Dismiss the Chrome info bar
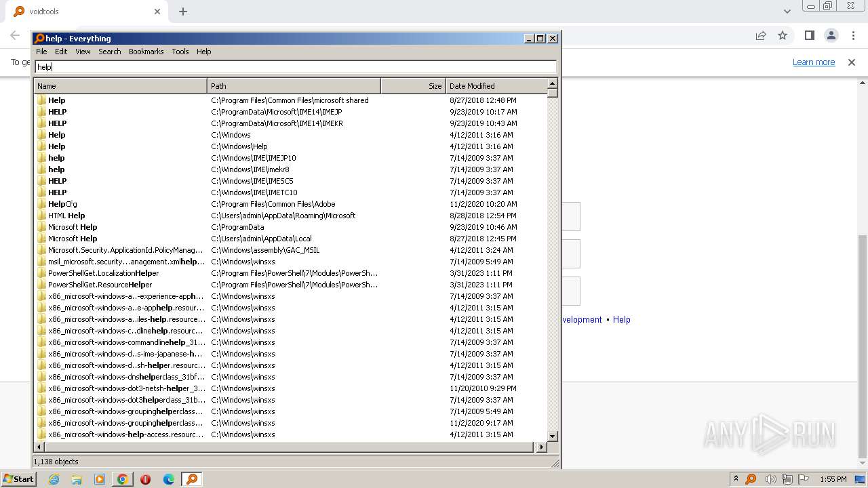This screenshot has height=488, width=868. coord(852,62)
